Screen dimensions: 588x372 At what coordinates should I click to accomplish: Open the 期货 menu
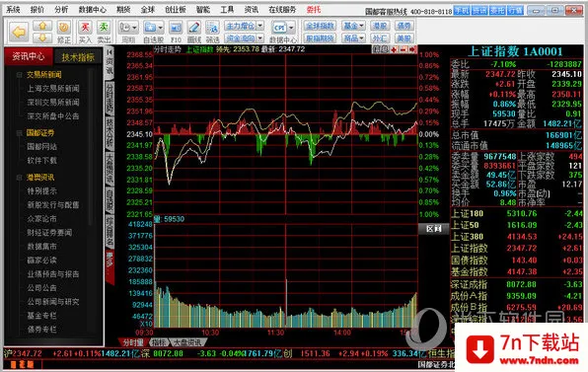pos(123,10)
